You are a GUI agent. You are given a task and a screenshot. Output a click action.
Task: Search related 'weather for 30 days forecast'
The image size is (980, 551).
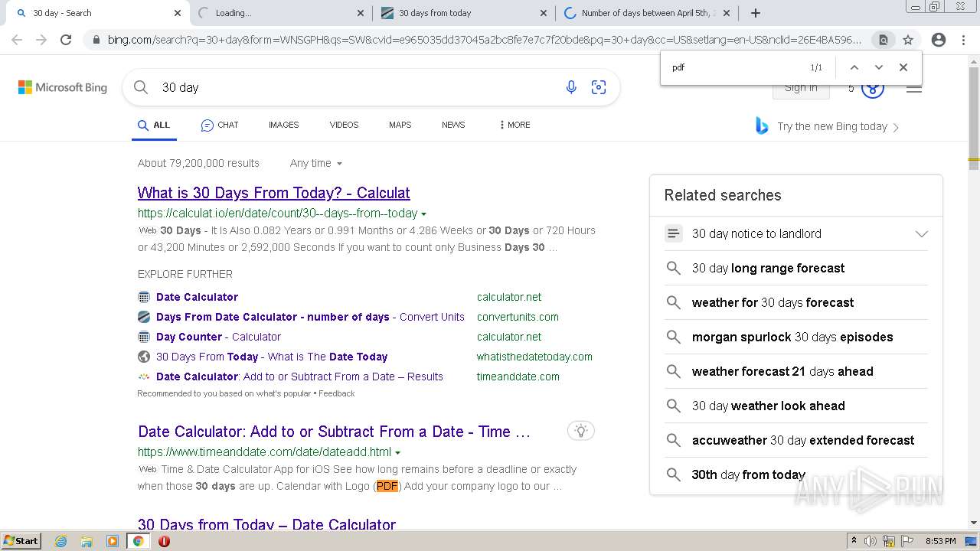tap(773, 302)
